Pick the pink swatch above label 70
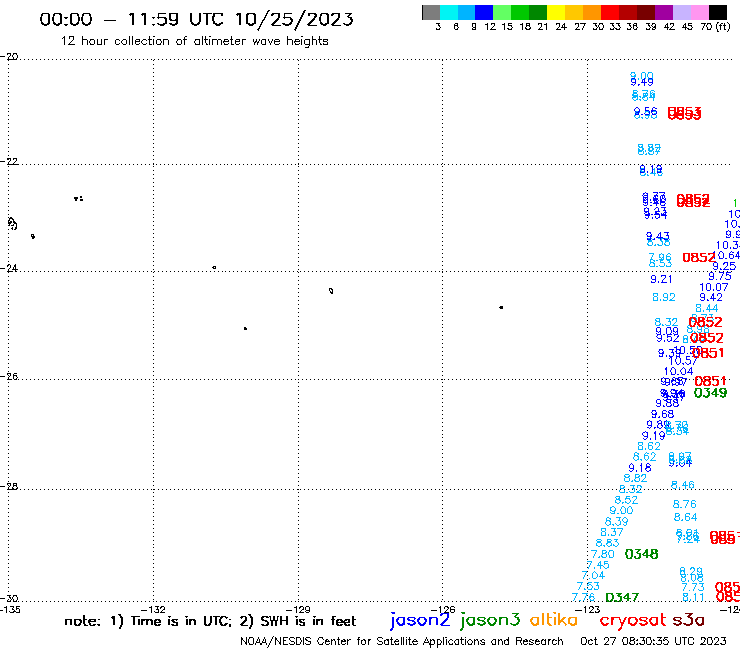The image size is (740, 650). pyautogui.click(x=700, y=12)
